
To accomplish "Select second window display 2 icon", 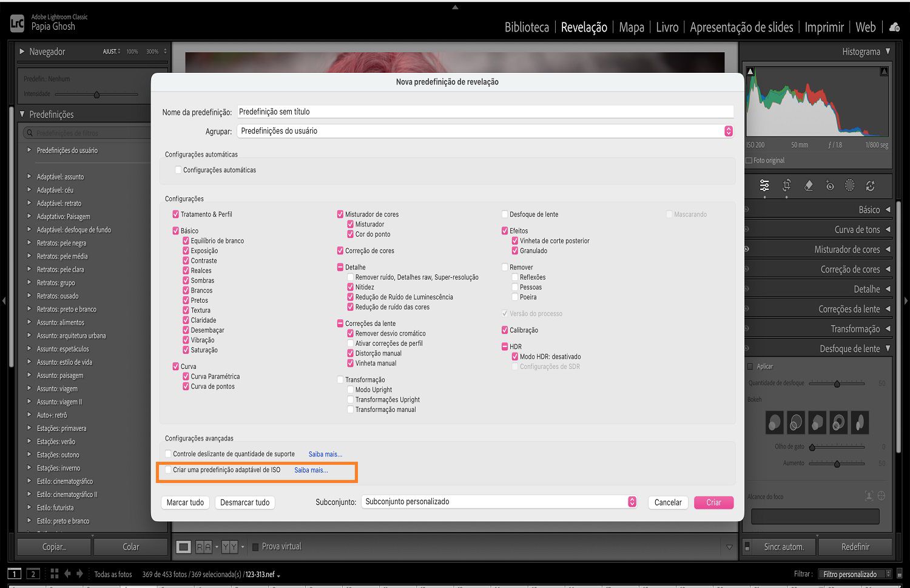I will point(33,573).
